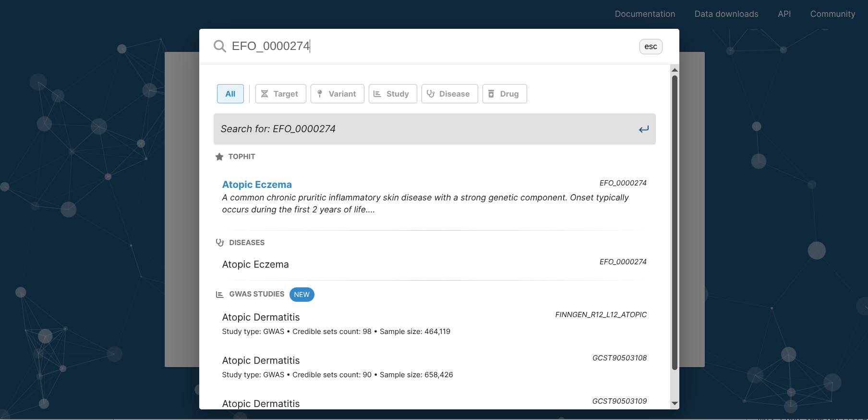Filter results by Target

click(280, 94)
